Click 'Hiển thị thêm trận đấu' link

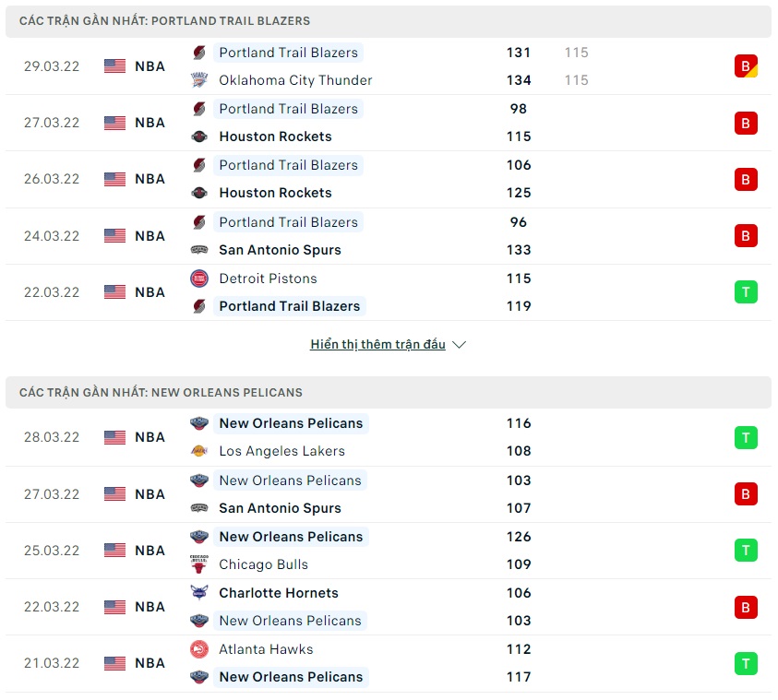pyautogui.click(x=377, y=345)
